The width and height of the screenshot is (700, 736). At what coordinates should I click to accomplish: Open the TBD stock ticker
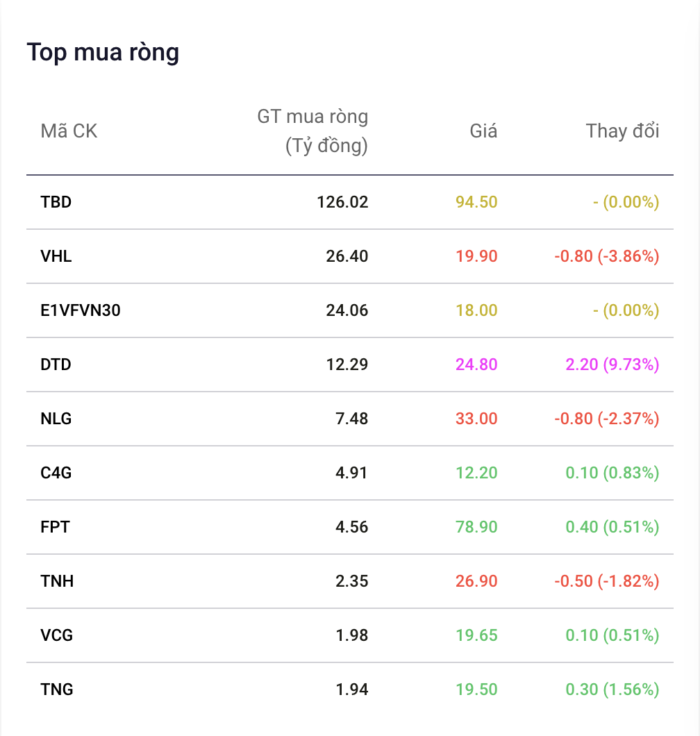click(x=56, y=202)
